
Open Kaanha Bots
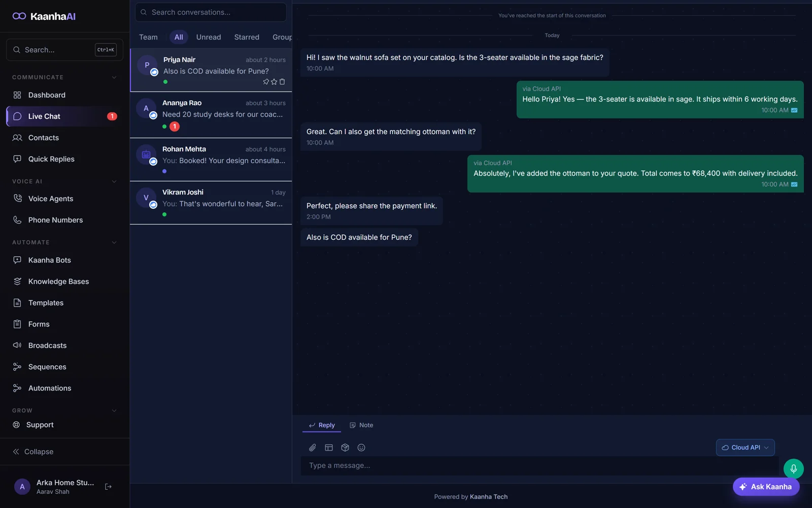64,260
